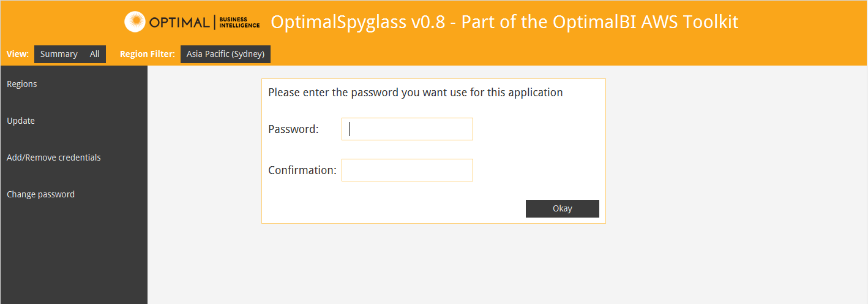868x304 pixels.
Task: Click the 'Please enter the password' prompt text
Action: point(415,93)
